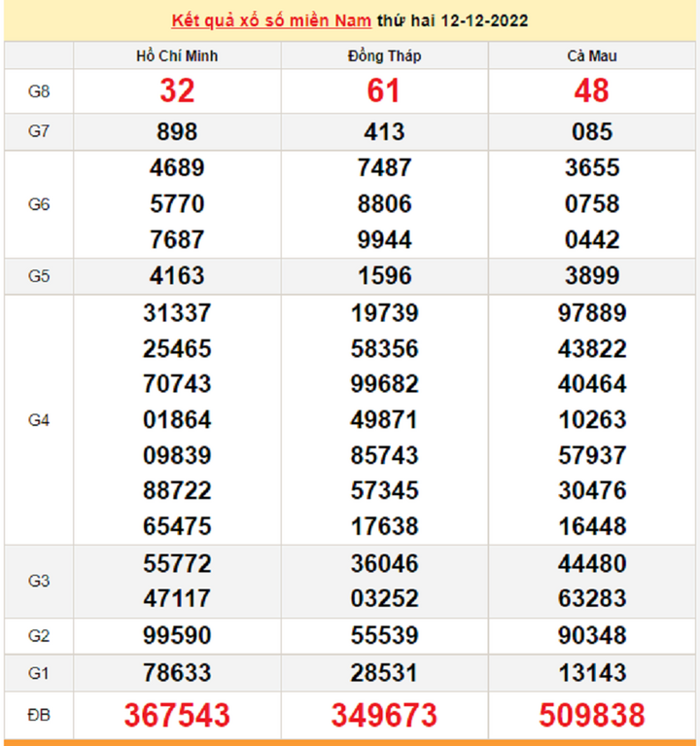Select G6 number 8806
700x746 pixels.
tap(384, 204)
